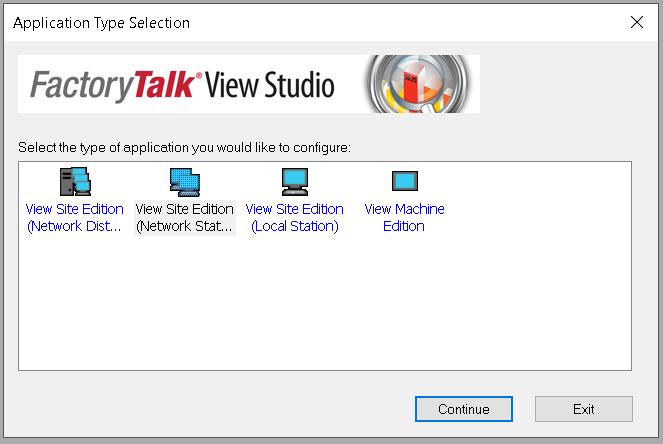Screen dimensions: 663x444
Task: Select the Network Station application icon
Action: [185, 182]
